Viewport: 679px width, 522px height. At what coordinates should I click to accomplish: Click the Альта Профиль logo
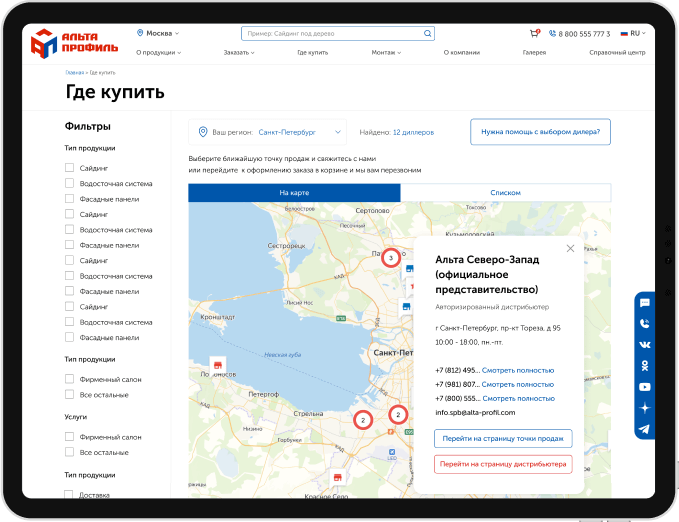pos(74,43)
